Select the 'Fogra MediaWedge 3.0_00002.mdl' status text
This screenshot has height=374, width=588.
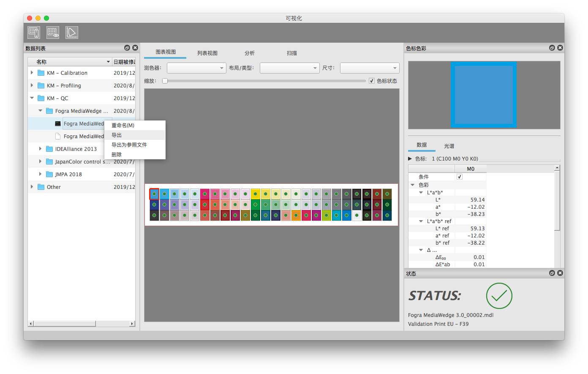coord(451,315)
